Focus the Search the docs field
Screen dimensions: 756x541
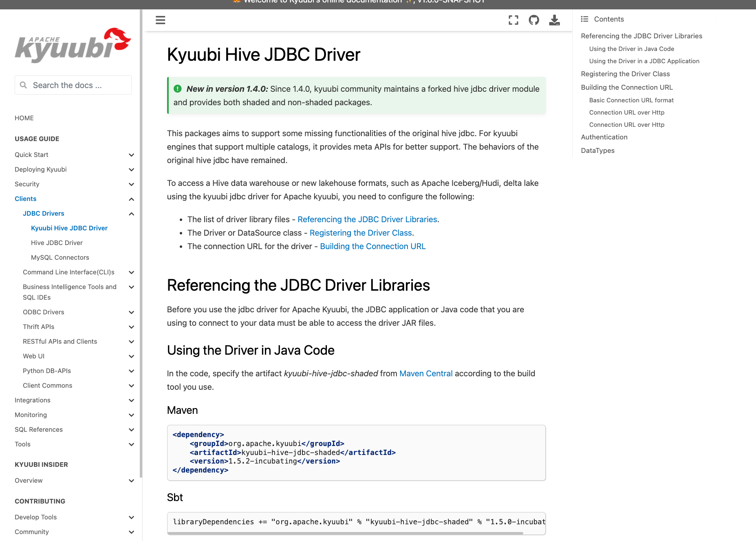[73, 85]
